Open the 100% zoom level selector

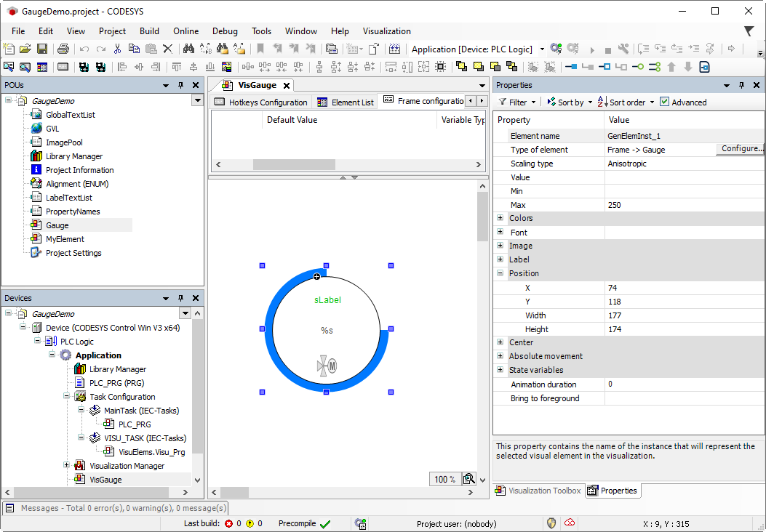pos(444,479)
